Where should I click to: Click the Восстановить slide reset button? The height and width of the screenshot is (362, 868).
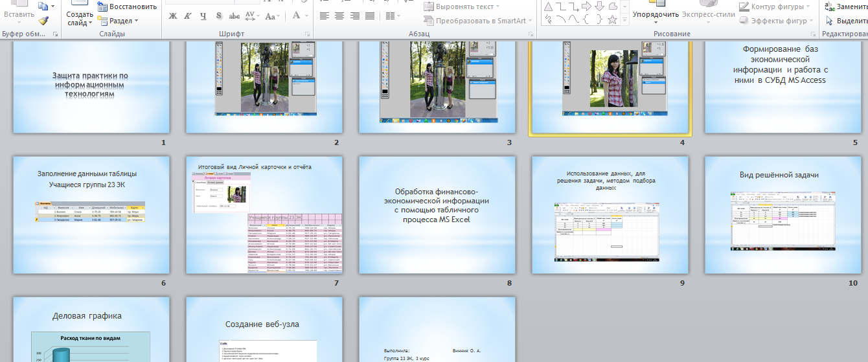pyautogui.click(x=127, y=6)
